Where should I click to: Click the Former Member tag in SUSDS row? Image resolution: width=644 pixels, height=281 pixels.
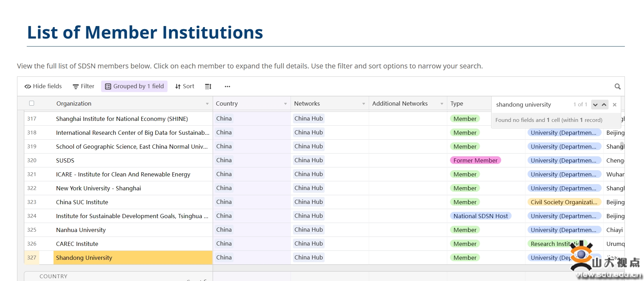[475, 160]
